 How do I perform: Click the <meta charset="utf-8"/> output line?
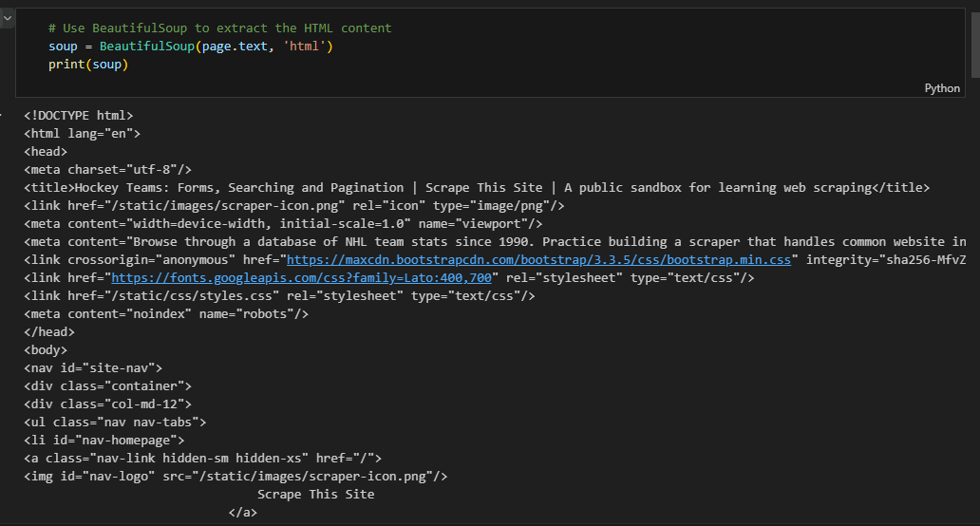coord(107,169)
